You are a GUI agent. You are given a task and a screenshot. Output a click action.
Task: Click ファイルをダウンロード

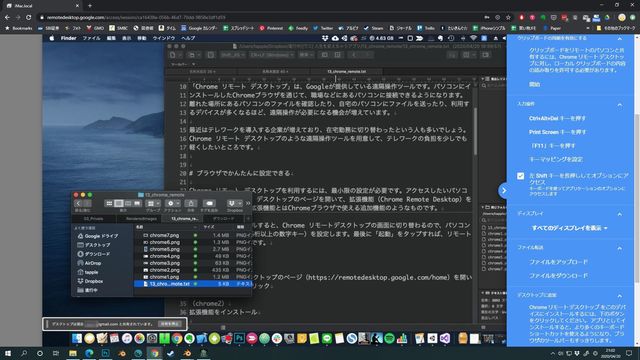click(558, 276)
